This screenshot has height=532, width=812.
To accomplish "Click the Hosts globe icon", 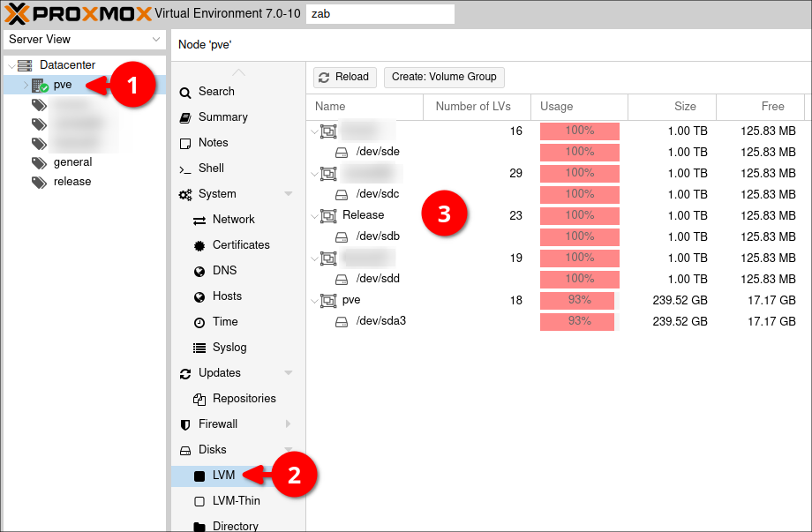I will point(199,297).
